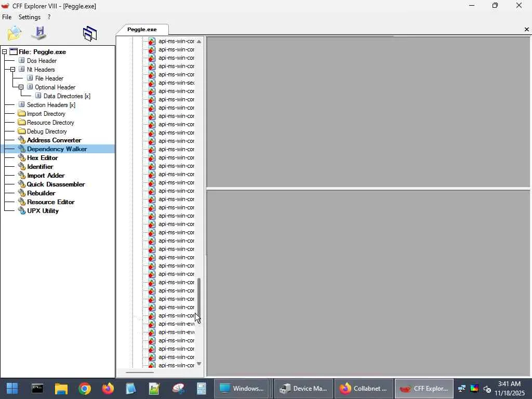The image size is (532, 399).
Task: Open the Resource Editor tool
Action: coord(51,202)
